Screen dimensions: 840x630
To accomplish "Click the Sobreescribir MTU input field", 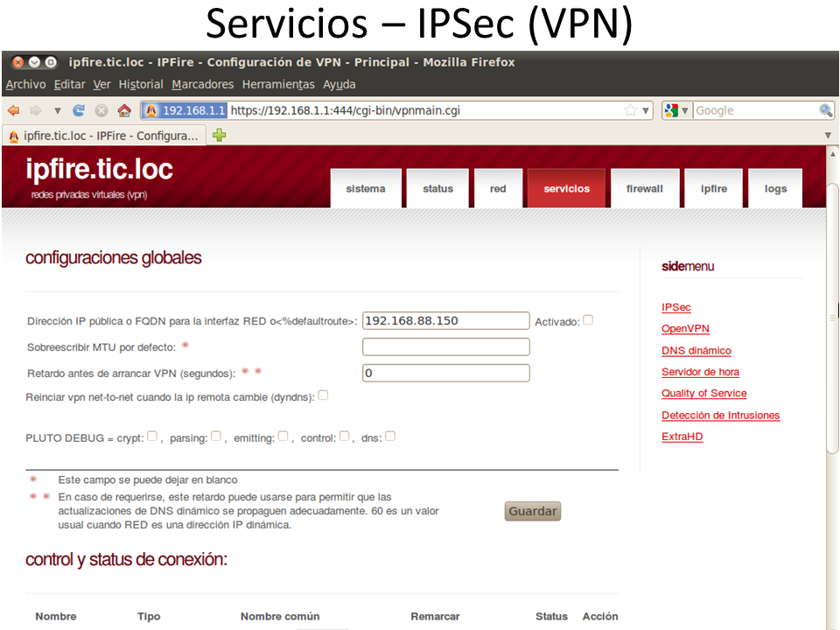I will pos(445,347).
